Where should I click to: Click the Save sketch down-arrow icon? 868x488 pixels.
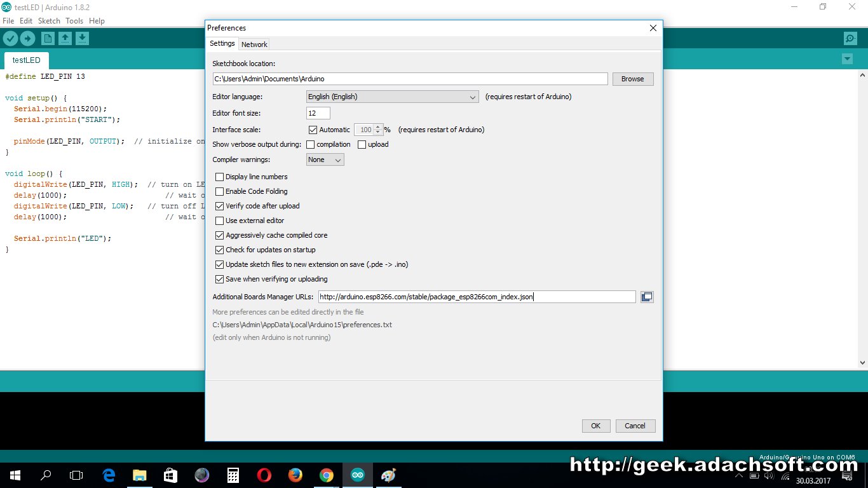pos(82,39)
